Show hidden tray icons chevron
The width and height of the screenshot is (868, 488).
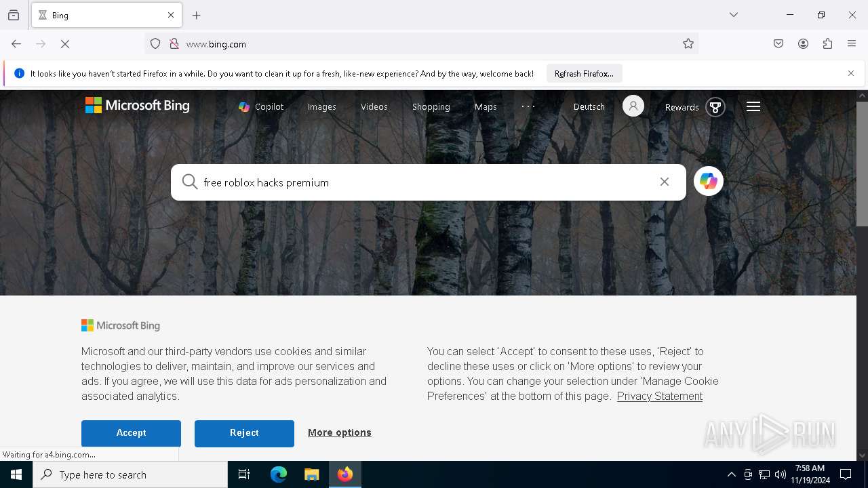click(731, 474)
